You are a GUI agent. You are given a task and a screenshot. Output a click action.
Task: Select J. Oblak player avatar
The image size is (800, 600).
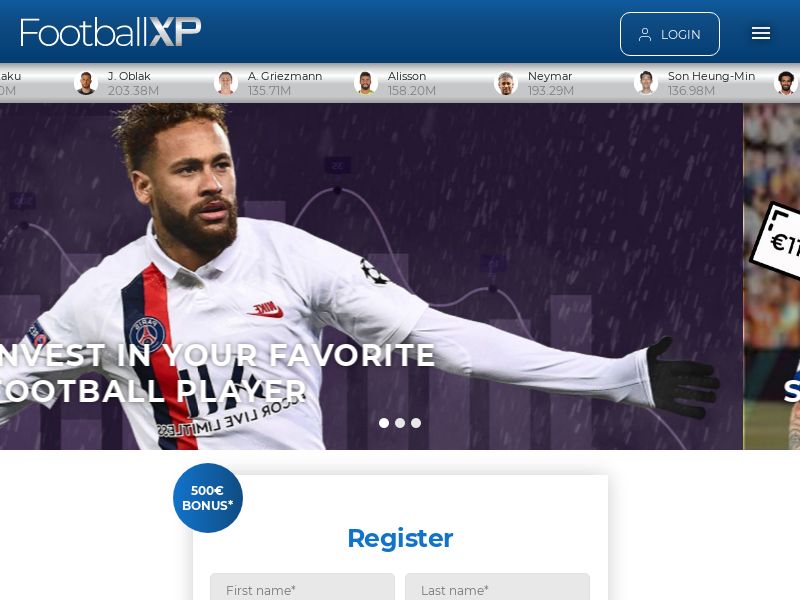[86, 83]
